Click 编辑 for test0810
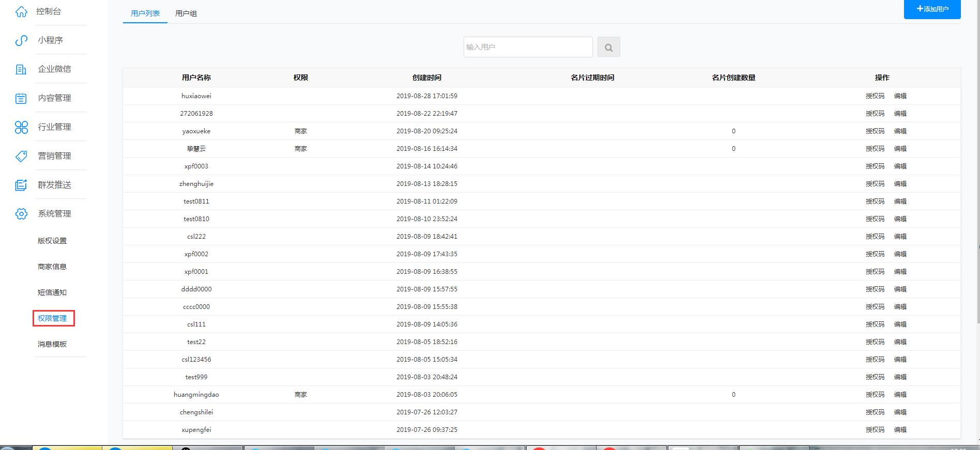The image size is (980, 450). (x=900, y=219)
